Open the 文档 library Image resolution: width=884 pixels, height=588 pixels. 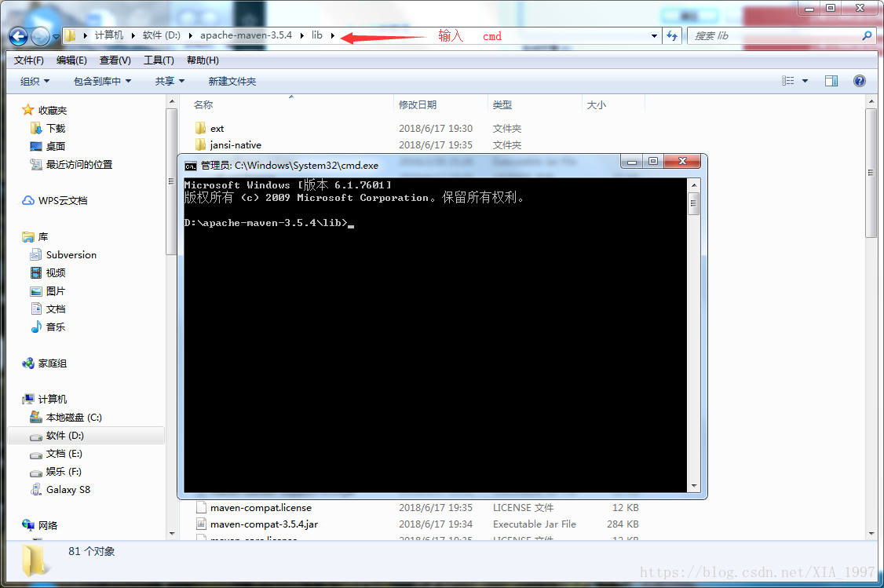(55, 309)
